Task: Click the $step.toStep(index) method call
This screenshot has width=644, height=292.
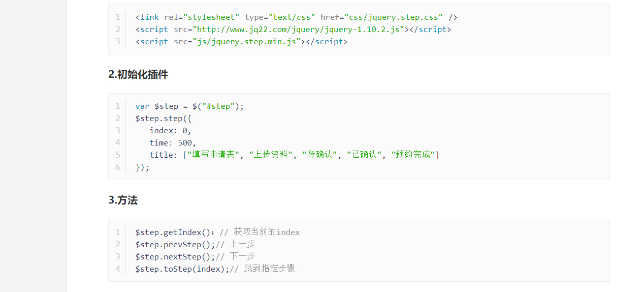Action: [182, 269]
